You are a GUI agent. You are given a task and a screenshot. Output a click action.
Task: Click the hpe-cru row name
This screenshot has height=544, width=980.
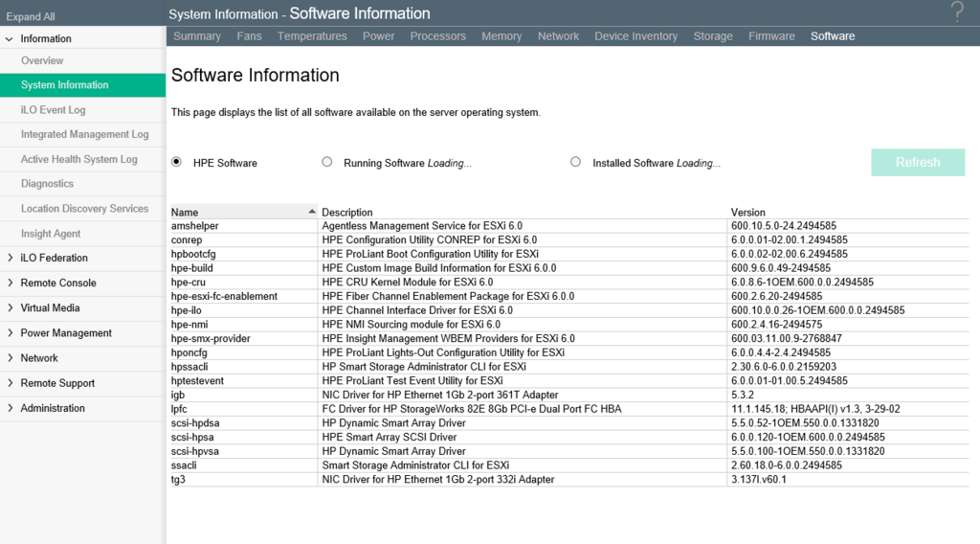pyautogui.click(x=189, y=282)
